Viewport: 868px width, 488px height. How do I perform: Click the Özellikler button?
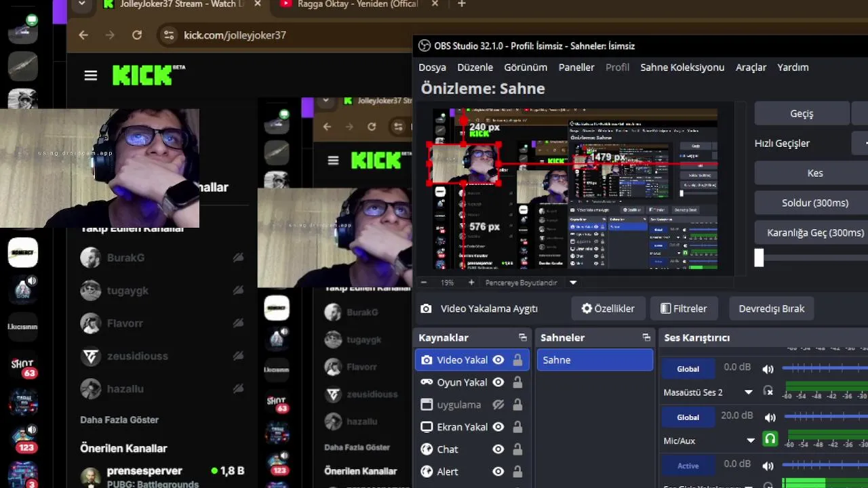[x=608, y=308]
